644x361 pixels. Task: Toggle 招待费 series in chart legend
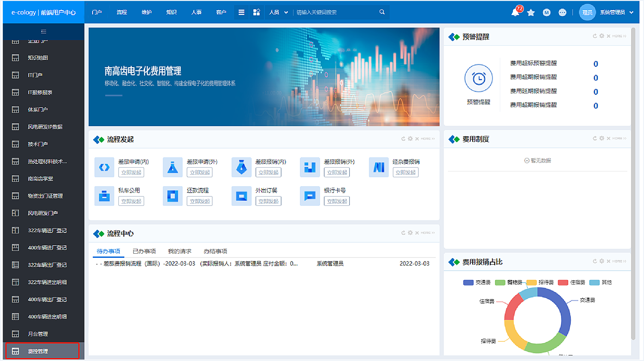540,282
